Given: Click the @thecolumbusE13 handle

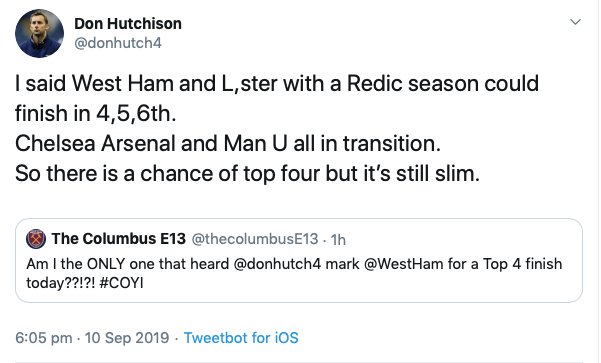Looking at the screenshot, I should 255,239.
